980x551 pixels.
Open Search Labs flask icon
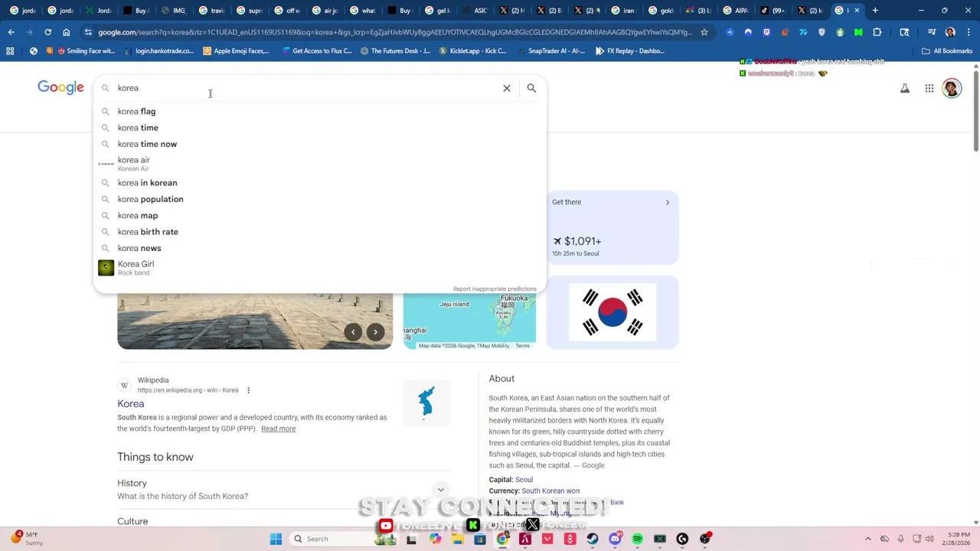[x=905, y=89]
